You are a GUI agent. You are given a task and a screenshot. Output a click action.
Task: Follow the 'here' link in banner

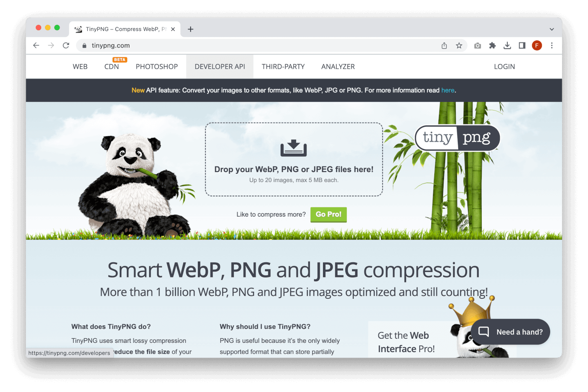pyautogui.click(x=448, y=90)
